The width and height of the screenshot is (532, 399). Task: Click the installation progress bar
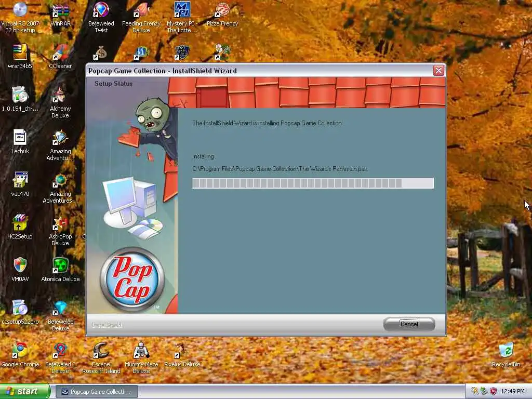pyautogui.click(x=313, y=183)
